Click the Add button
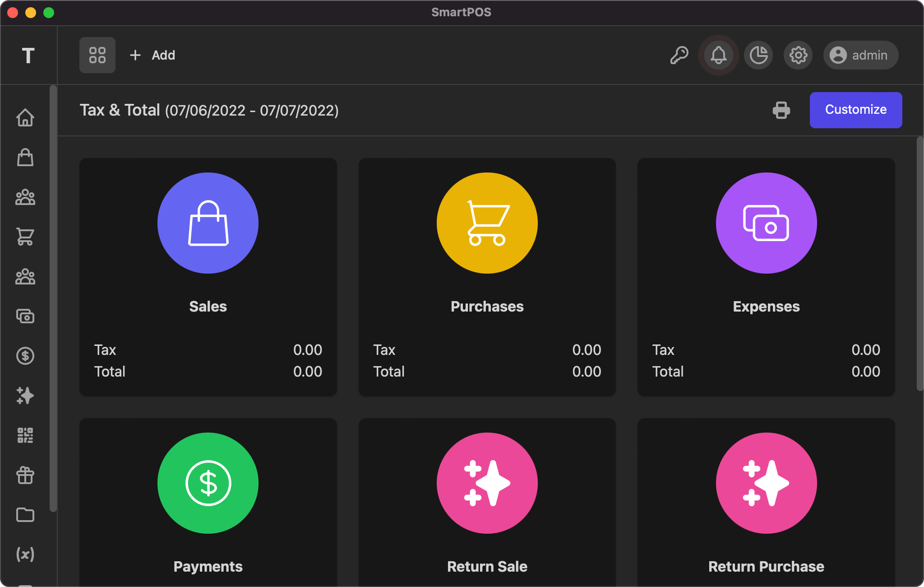 click(152, 55)
